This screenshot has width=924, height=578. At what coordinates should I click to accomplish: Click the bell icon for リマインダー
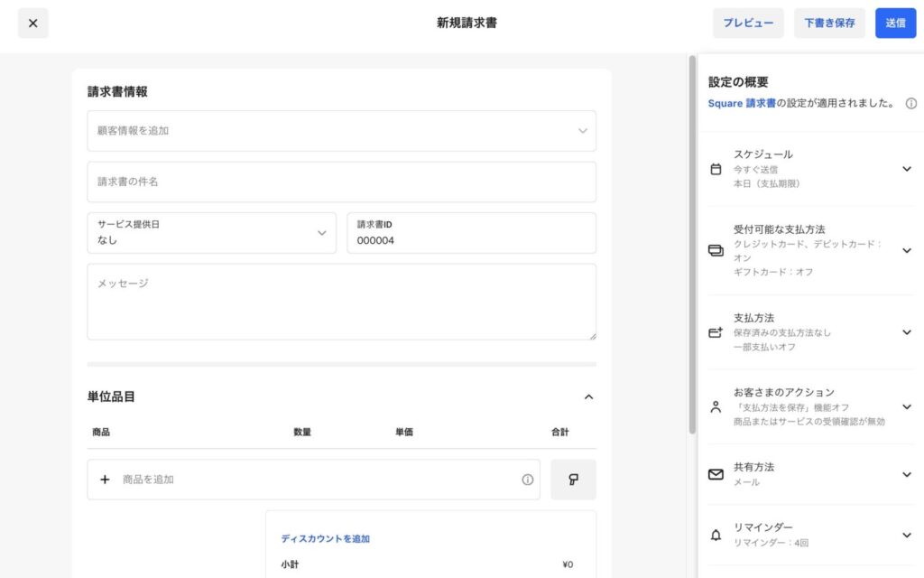point(716,535)
